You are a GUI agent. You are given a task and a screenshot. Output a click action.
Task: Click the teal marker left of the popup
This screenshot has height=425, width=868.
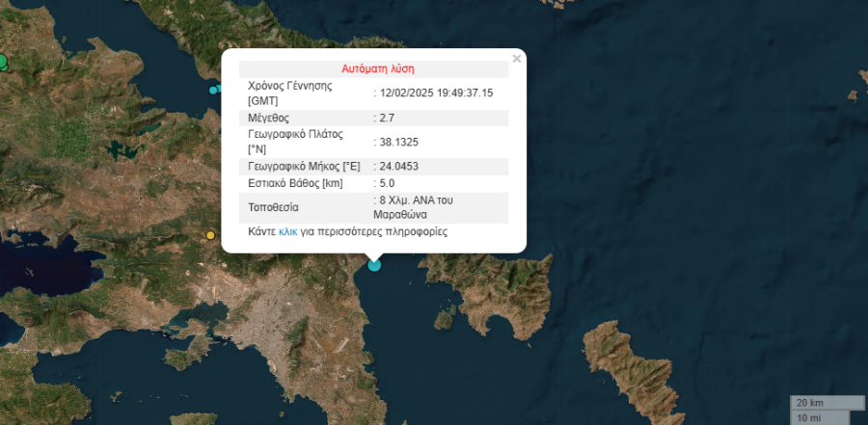point(214,90)
